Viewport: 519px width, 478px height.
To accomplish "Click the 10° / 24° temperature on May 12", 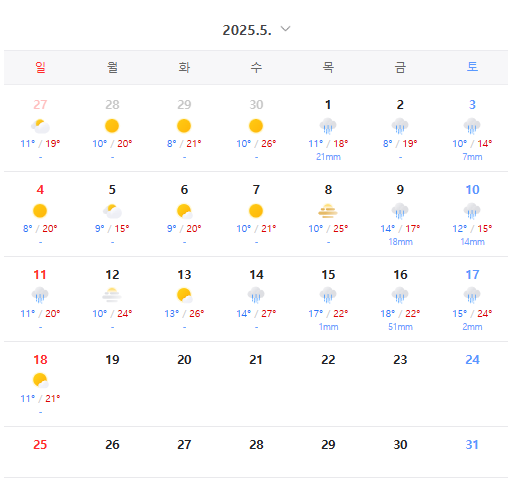I will 112,314.
